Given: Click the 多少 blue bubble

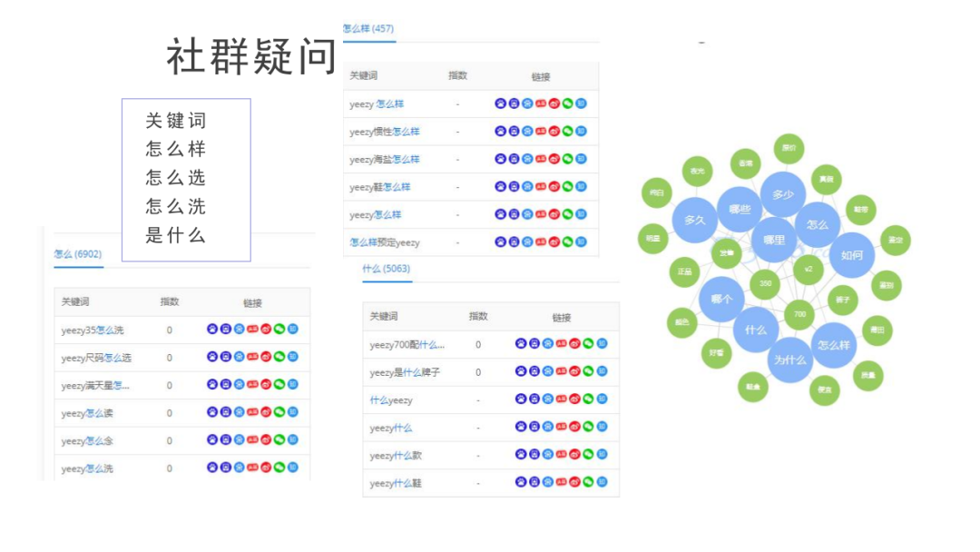Looking at the screenshot, I should pos(782,194).
